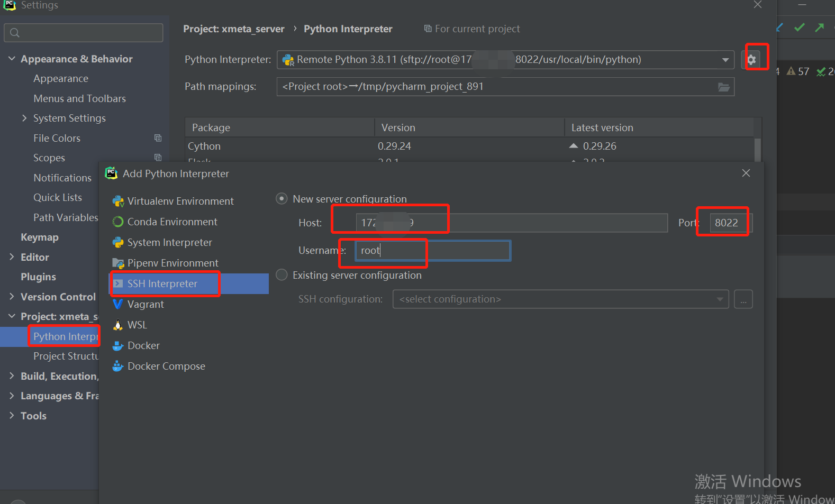Screen dimensions: 835x504
Task: Click Project: xmeta_server breadcrumb
Action: tap(234, 29)
